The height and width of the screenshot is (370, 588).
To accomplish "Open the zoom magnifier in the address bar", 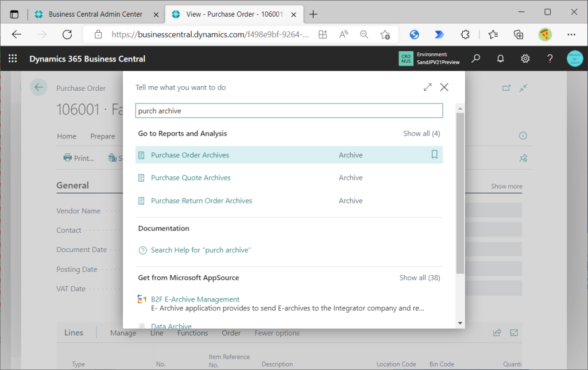I will (x=364, y=34).
